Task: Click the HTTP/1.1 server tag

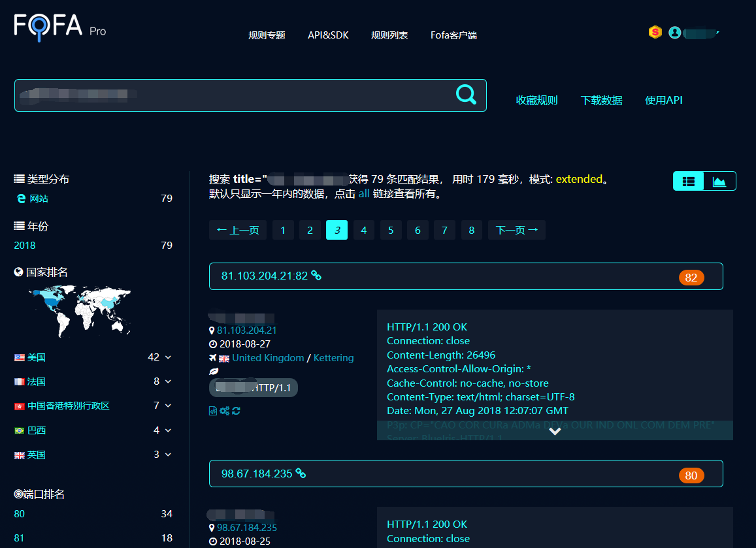Action: tap(254, 388)
